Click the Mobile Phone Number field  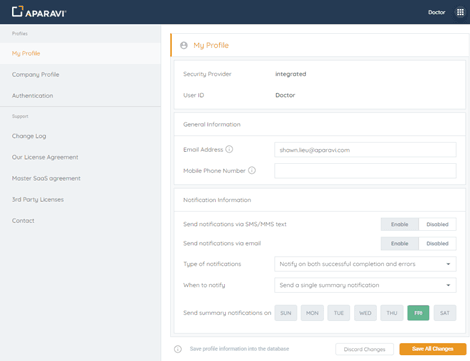tap(365, 171)
